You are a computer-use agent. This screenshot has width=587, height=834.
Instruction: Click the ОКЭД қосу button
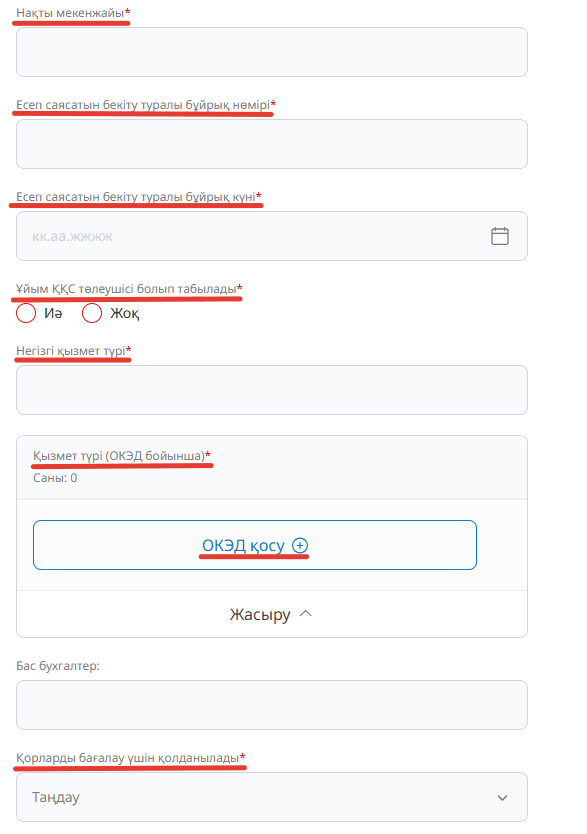pyautogui.click(x=255, y=545)
